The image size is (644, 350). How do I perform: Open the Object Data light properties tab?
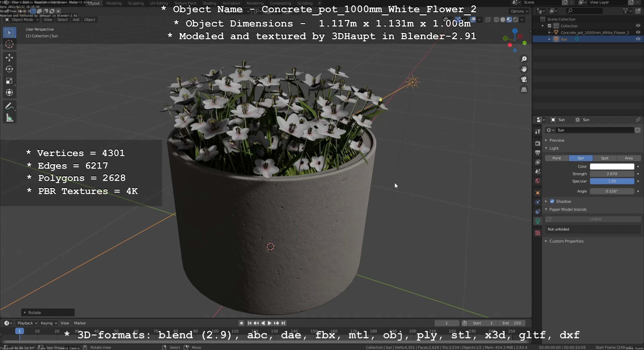click(x=538, y=221)
